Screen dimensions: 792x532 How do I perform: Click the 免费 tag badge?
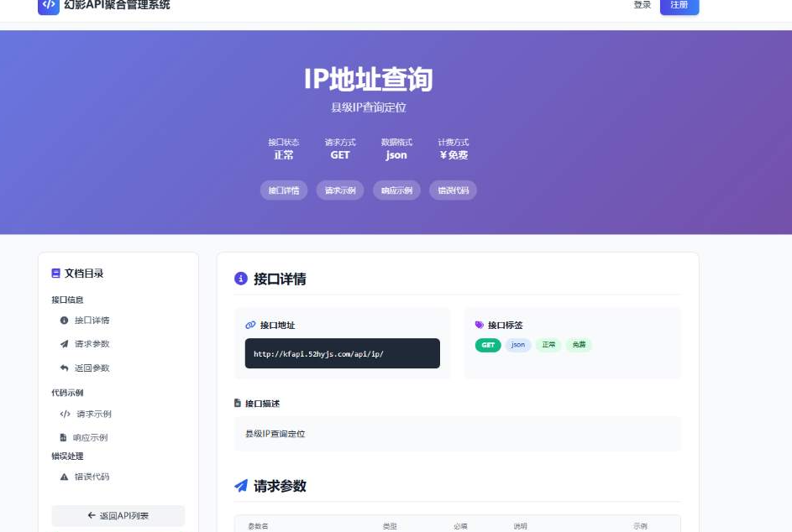pyautogui.click(x=579, y=345)
